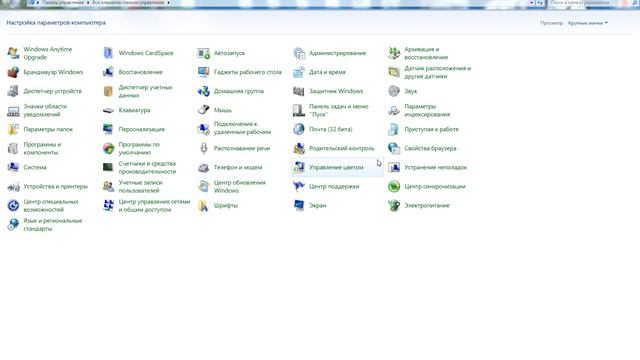Click Панель управления breadcrumb in address bar
The height and width of the screenshot is (360, 640).
tap(62, 2)
